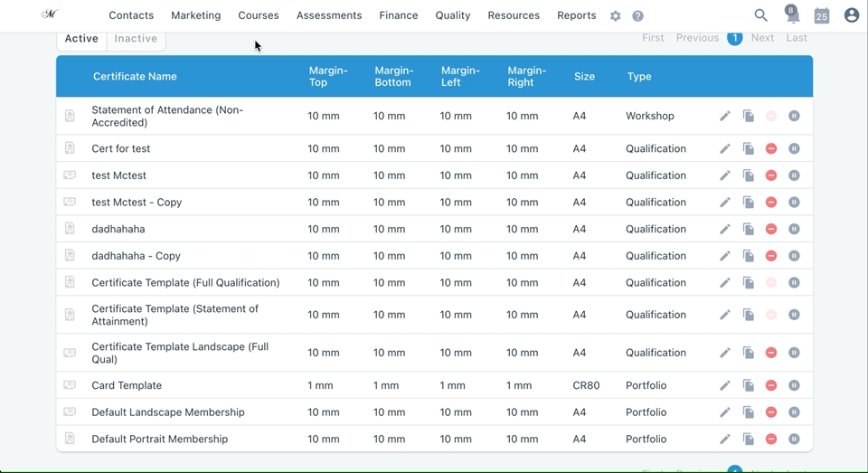Open the Reports menu

coord(576,15)
